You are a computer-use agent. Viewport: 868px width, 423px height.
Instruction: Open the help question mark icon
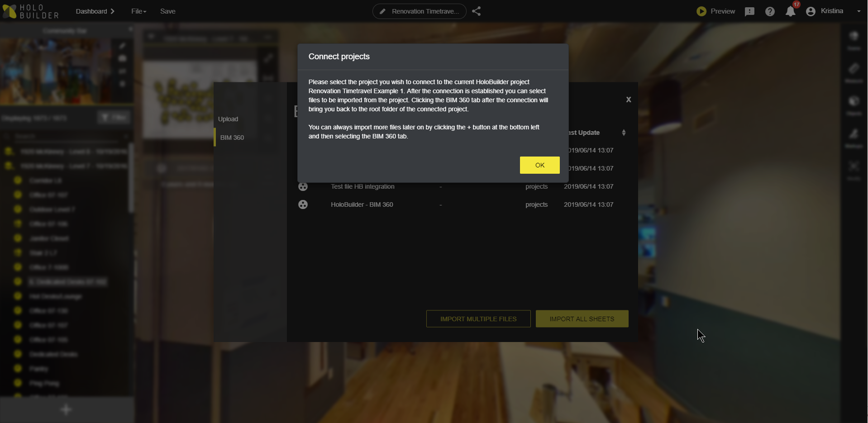pyautogui.click(x=770, y=11)
